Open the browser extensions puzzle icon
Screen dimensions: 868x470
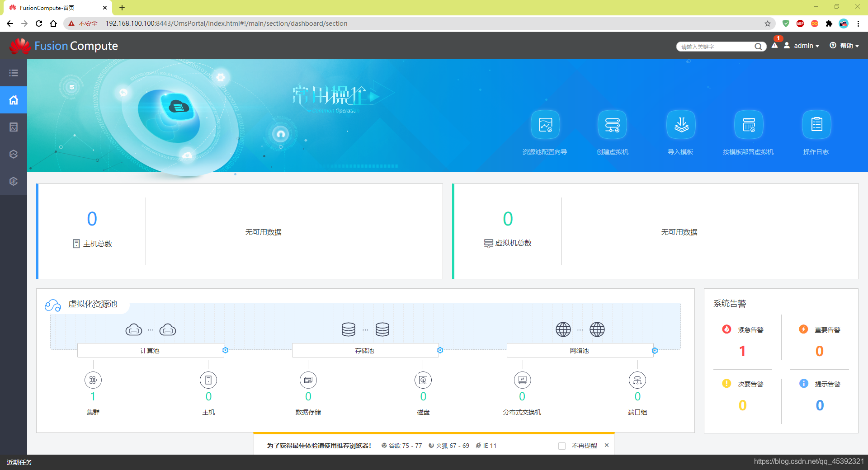[829, 23]
